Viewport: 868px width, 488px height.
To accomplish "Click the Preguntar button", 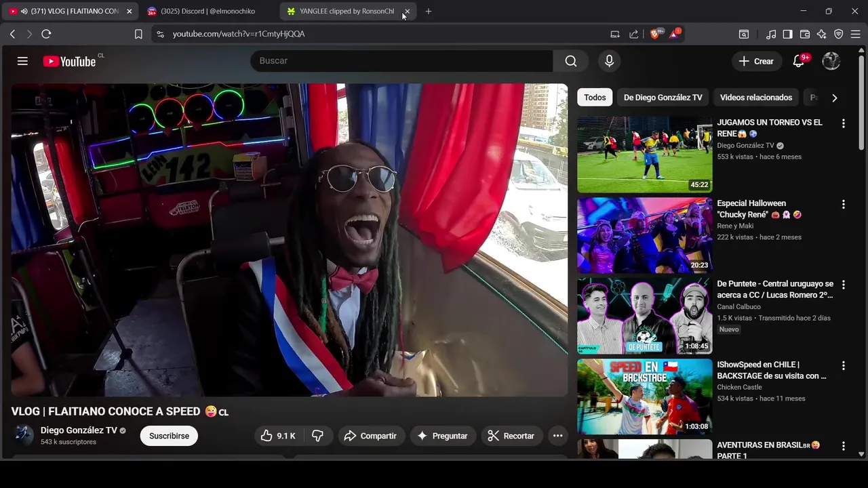I will (442, 436).
